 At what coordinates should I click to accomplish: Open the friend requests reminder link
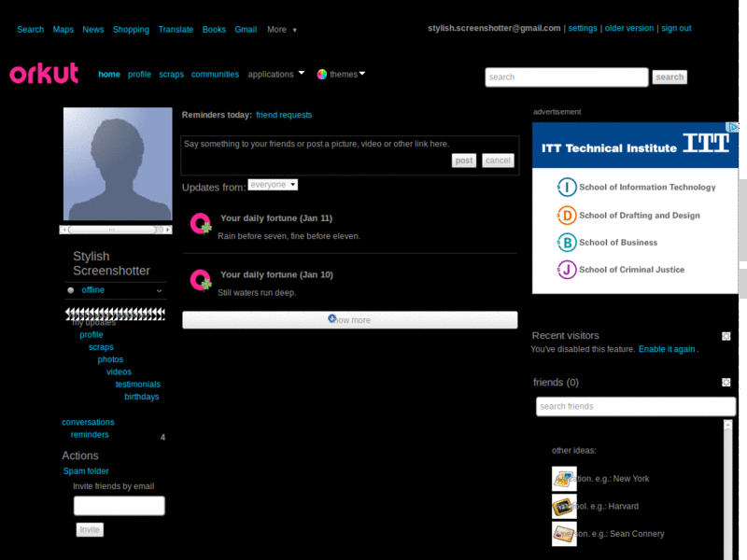(x=284, y=115)
